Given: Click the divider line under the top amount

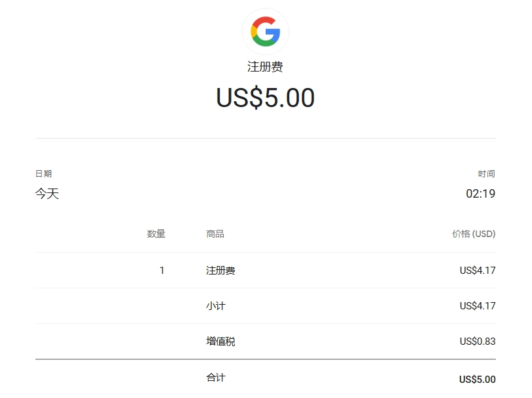Looking at the screenshot, I should tap(265, 139).
